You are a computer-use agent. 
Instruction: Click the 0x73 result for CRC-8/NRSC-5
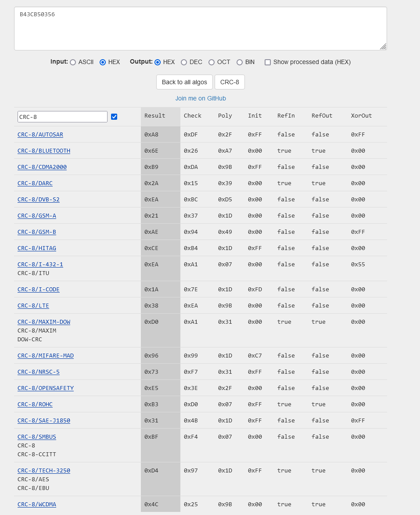coord(151,372)
